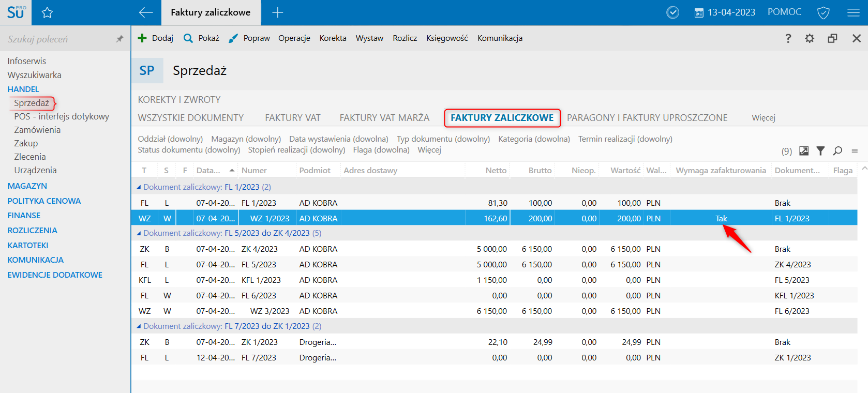This screenshot has height=393, width=868.
Task: Collapse group FL 5/2023 do ZK 4/2023
Action: pos(139,233)
